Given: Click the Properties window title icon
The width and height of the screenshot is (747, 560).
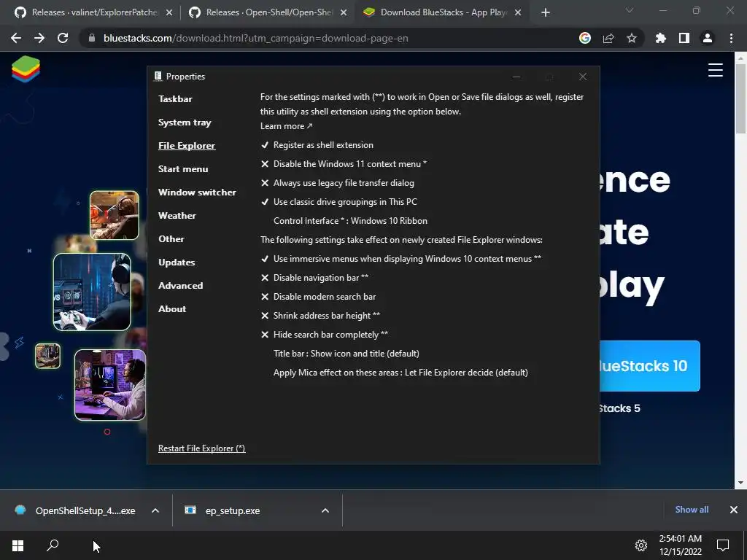Looking at the screenshot, I should pyautogui.click(x=158, y=76).
